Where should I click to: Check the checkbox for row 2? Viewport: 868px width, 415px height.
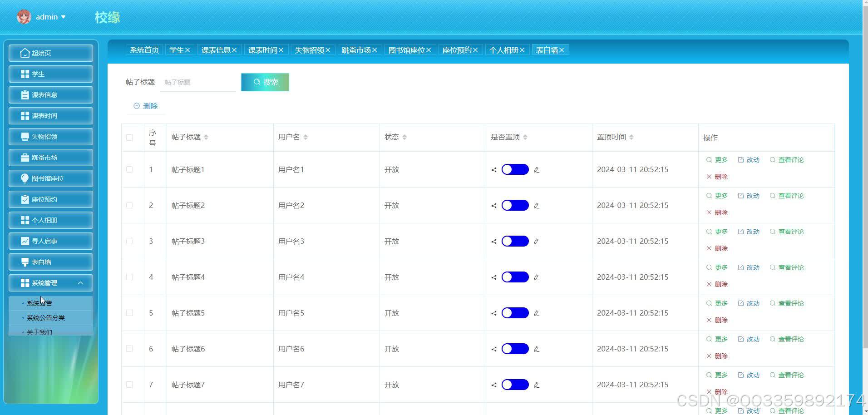point(129,205)
